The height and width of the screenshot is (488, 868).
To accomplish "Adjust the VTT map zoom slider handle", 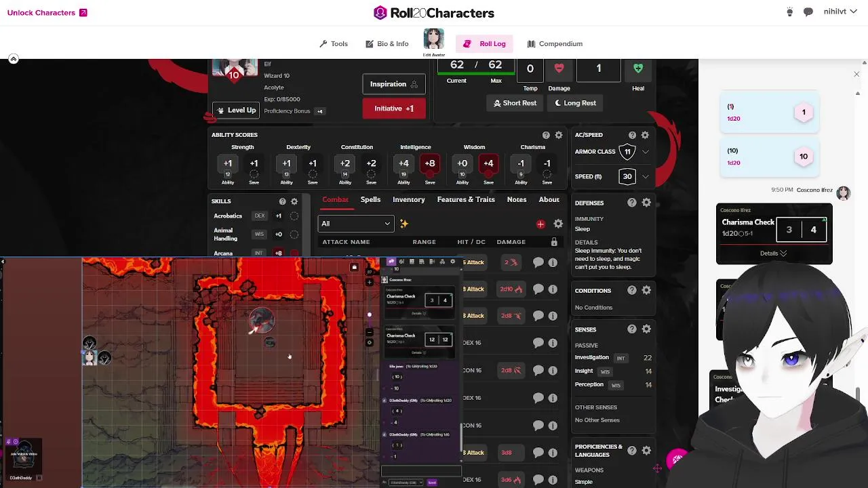I will (370, 314).
